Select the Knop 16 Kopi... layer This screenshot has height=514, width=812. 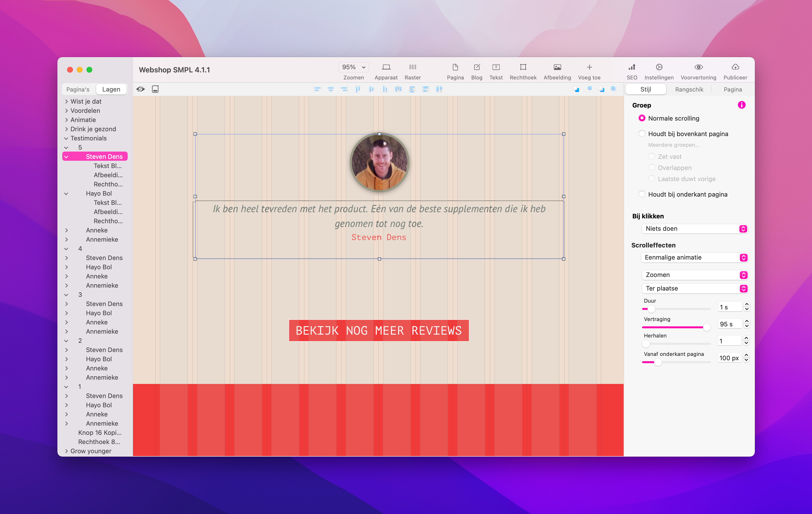100,432
